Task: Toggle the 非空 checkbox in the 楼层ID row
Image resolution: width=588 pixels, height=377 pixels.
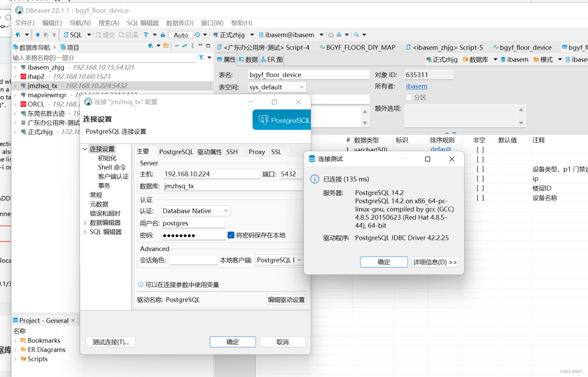Action: [480, 188]
